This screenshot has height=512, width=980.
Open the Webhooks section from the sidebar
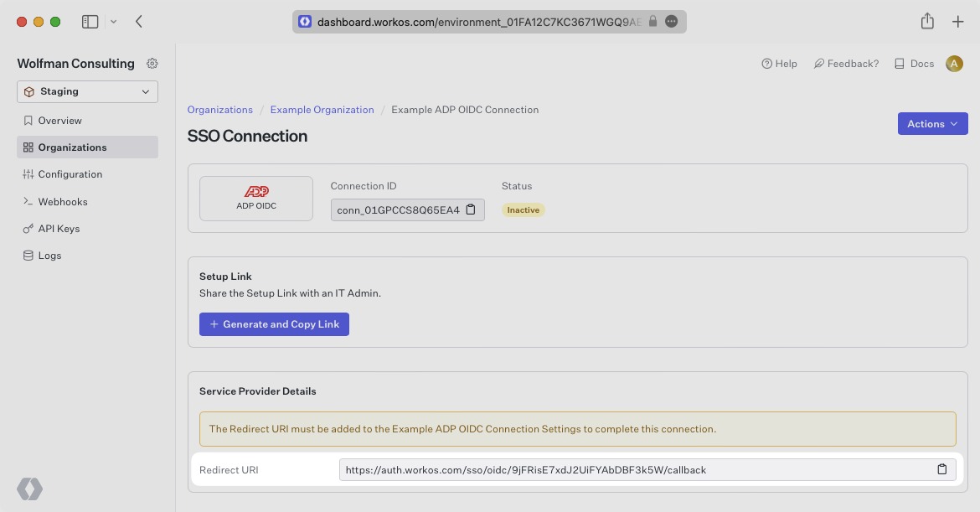(63, 201)
